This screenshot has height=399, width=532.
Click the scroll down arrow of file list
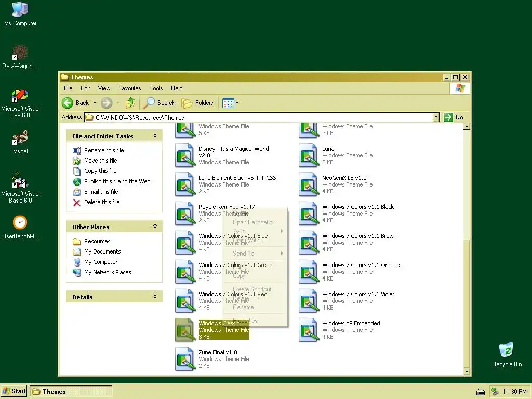click(467, 371)
